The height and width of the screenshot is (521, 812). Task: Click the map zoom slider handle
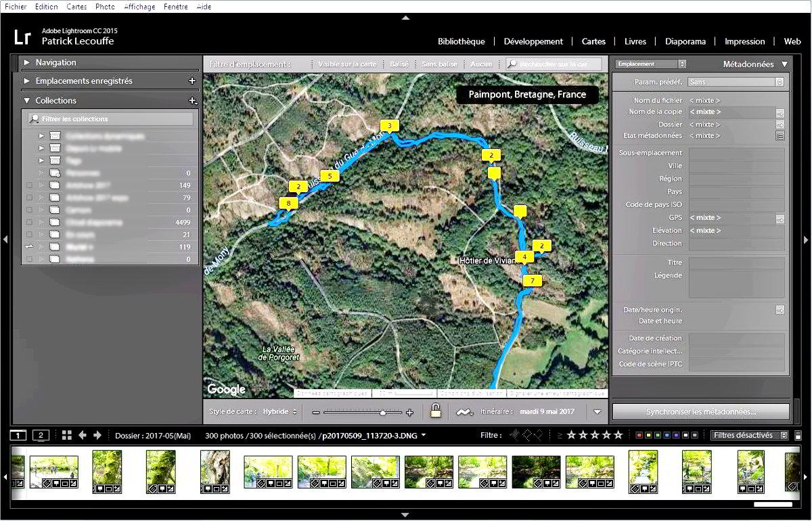coord(383,412)
